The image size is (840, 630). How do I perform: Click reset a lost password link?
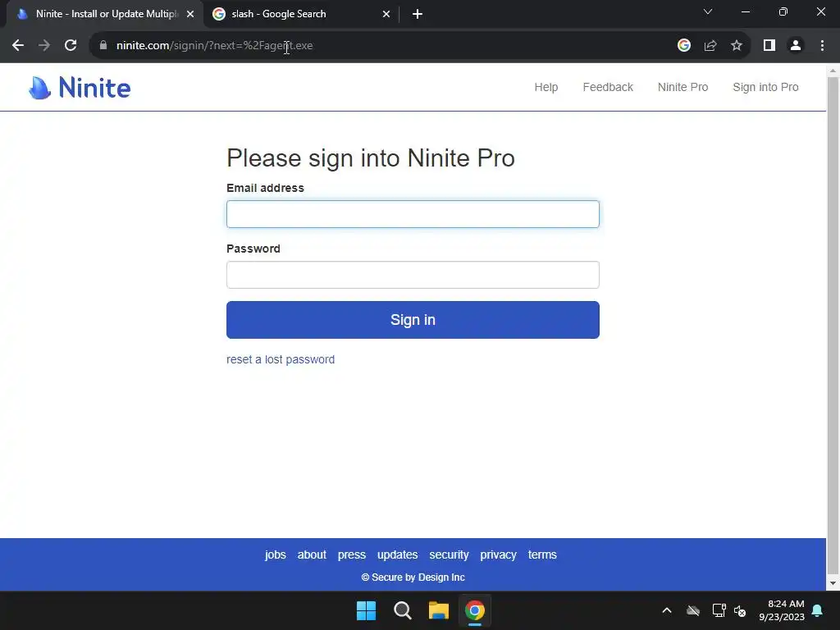tap(281, 359)
